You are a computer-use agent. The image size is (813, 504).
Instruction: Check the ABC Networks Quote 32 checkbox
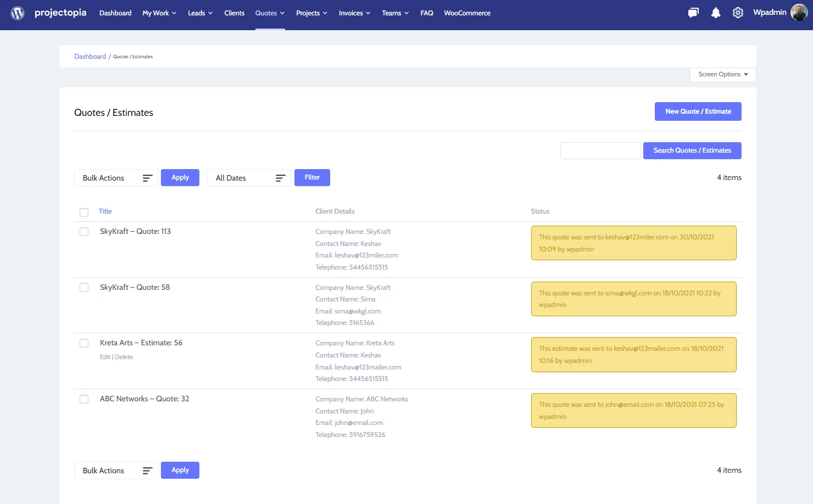pos(84,399)
